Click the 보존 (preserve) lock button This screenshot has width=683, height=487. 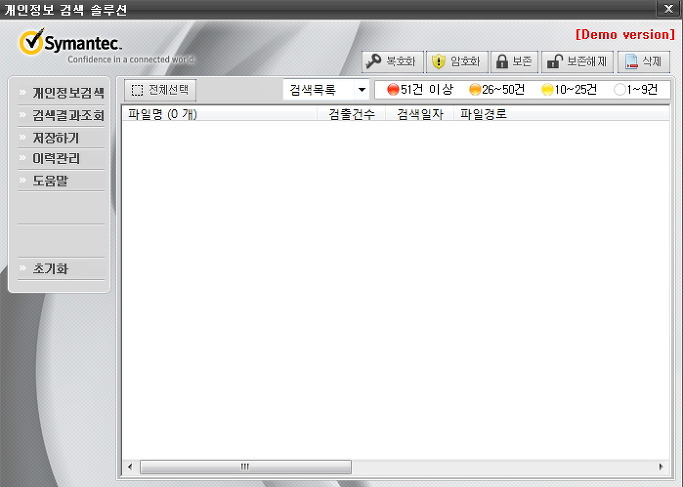pos(514,61)
